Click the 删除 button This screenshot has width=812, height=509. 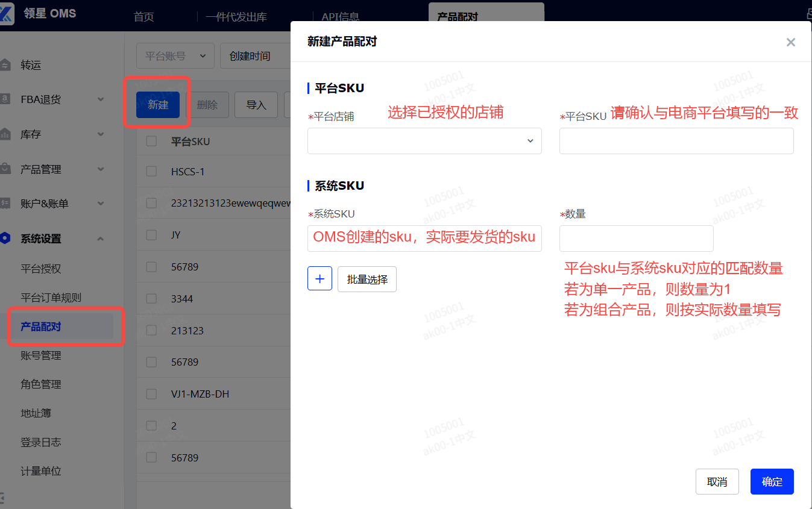tap(207, 105)
